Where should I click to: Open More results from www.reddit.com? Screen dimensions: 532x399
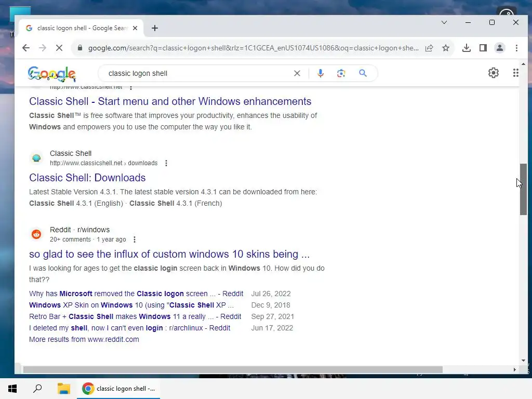[84, 339]
